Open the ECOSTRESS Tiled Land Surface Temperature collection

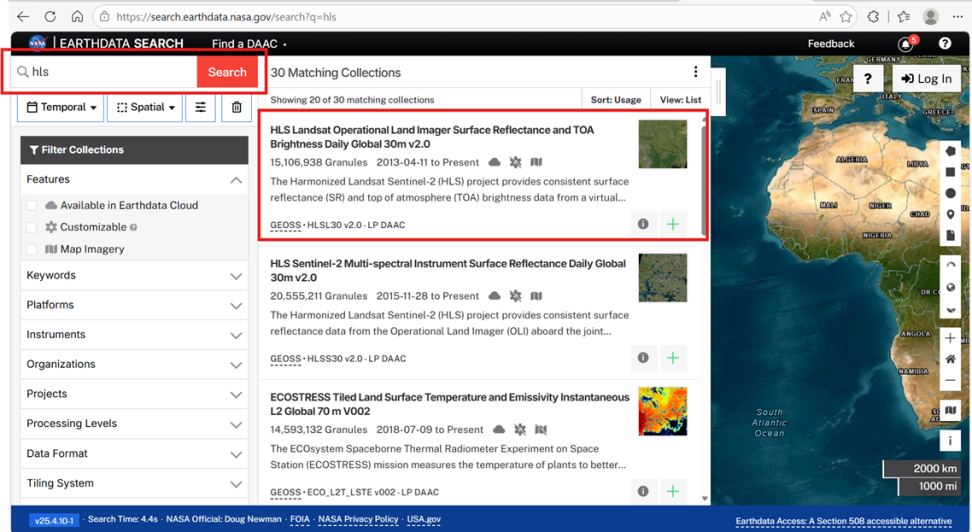449,404
